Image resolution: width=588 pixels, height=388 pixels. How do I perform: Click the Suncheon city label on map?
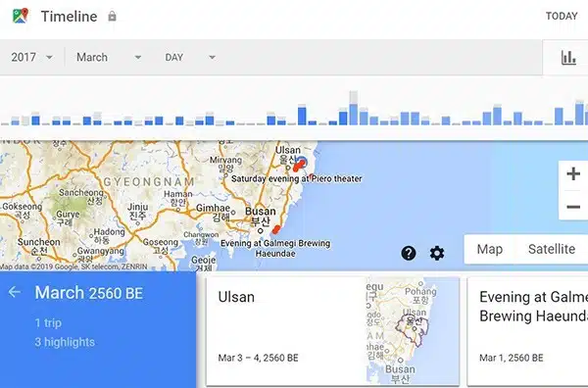38,246
